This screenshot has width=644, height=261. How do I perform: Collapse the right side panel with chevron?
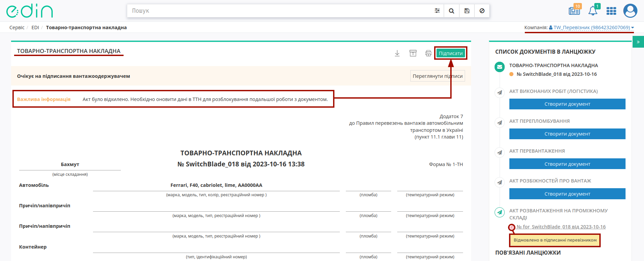638,42
